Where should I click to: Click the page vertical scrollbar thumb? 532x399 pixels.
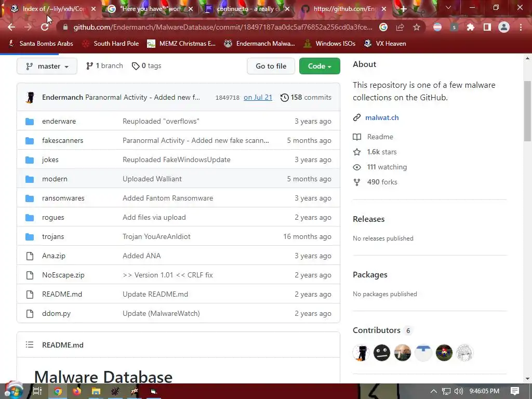pos(527,111)
